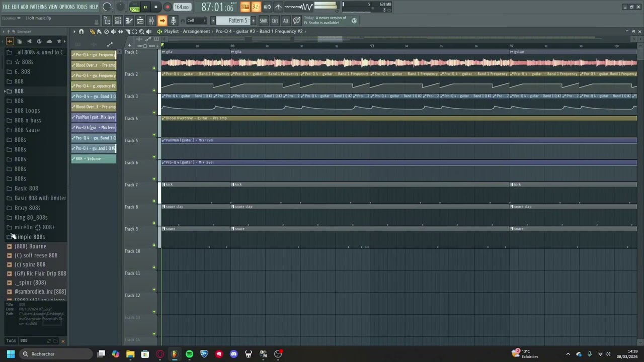The height and width of the screenshot is (362, 644).
Task: Open the FILE menu
Action: click(6, 7)
